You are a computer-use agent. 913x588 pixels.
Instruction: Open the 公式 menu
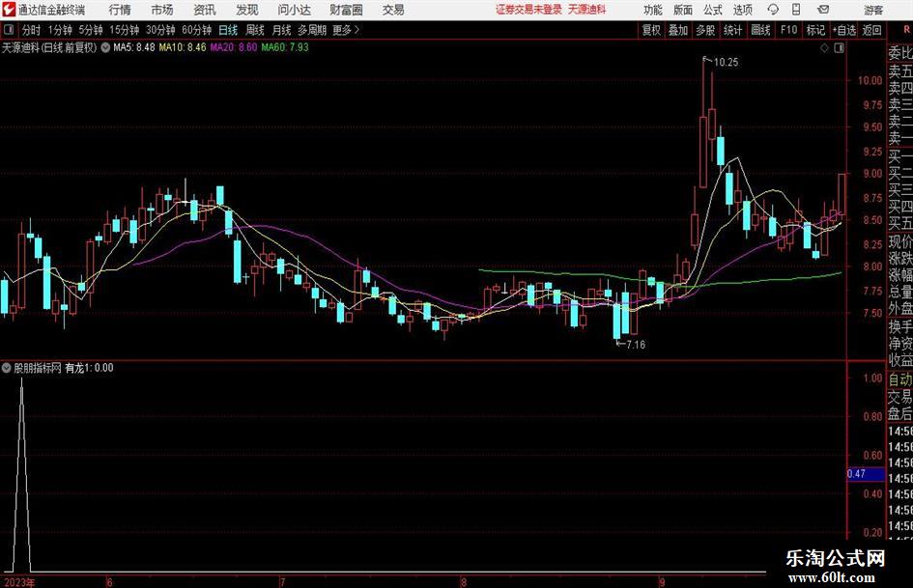712,10
